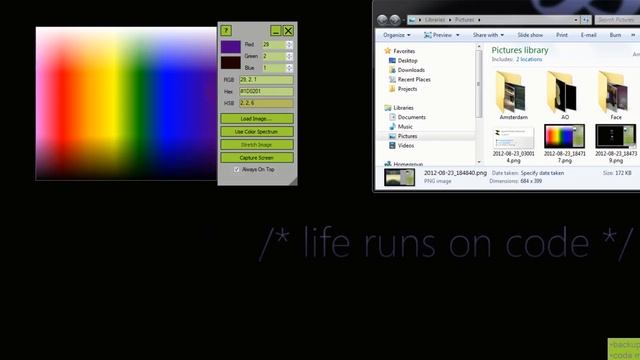Click the Green value input field
Viewport: 640px width, 360px height.
(x=274, y=56)
